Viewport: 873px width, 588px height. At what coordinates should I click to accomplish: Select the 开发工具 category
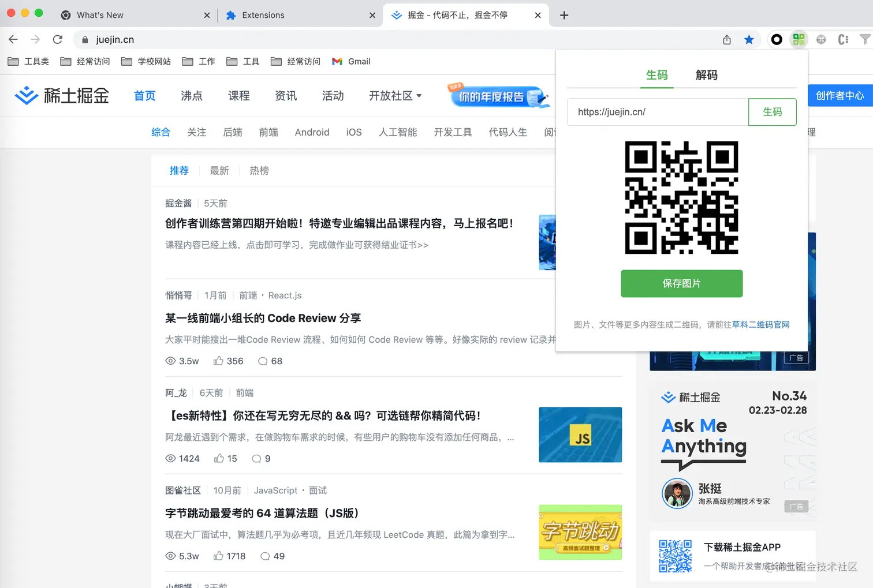[453, 132]
